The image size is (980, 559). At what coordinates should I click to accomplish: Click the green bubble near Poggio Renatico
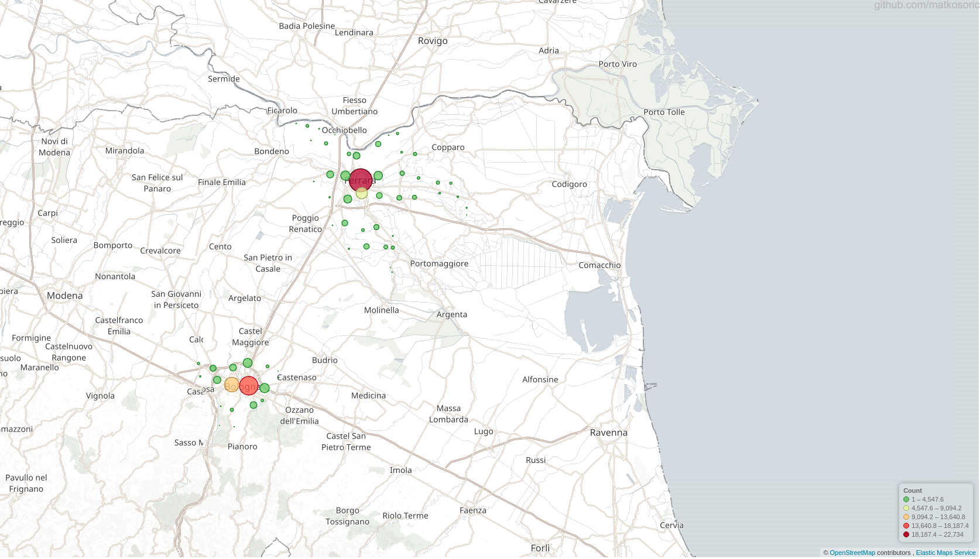345,223
